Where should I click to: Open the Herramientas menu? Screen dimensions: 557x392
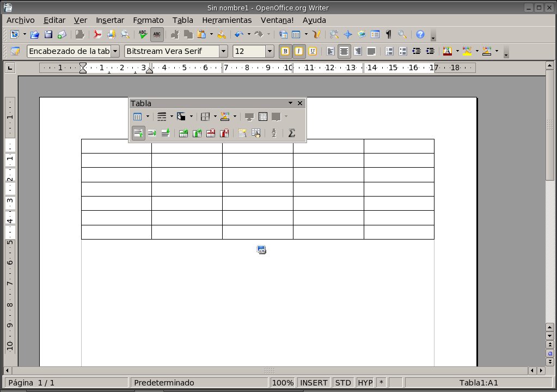[227, 20]
